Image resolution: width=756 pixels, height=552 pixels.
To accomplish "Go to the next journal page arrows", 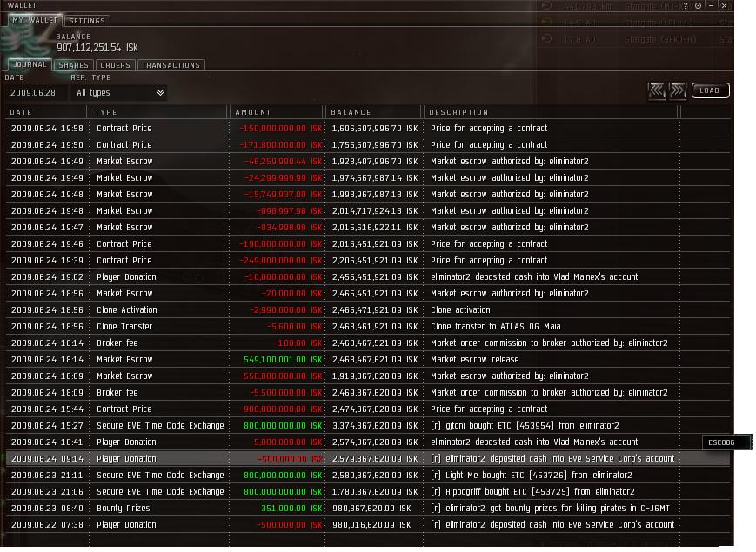I will pyautogui.click(x=678, y=90).
